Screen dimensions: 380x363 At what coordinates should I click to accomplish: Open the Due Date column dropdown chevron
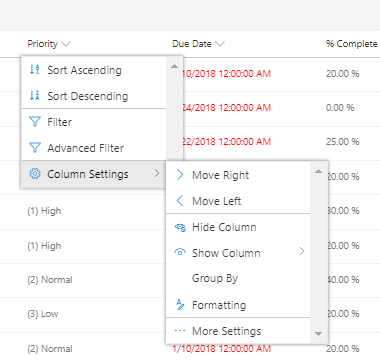(x=220, y=44)
